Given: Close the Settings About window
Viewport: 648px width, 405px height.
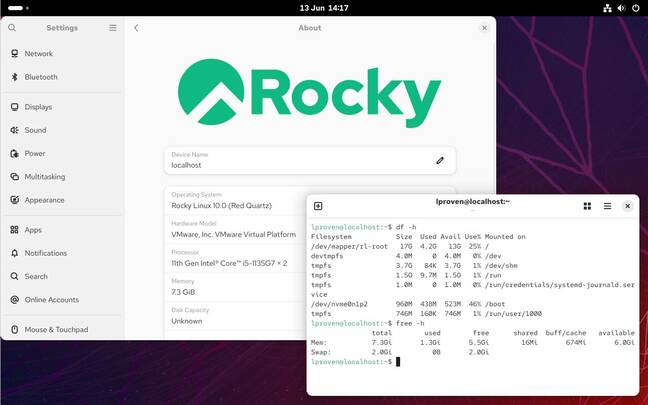Looking at the screenshot, I should 484,28.
